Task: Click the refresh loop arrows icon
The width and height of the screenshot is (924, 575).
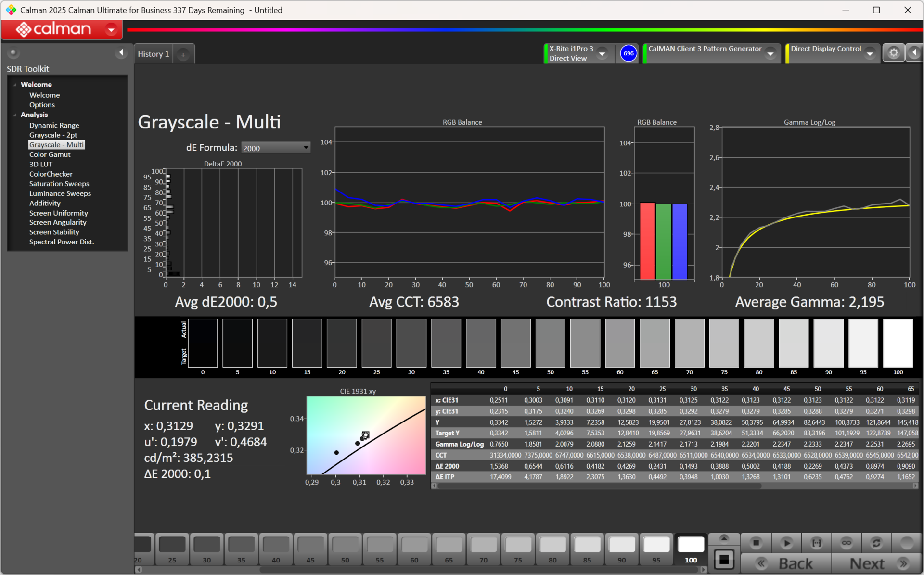Action: coord(876,543)
